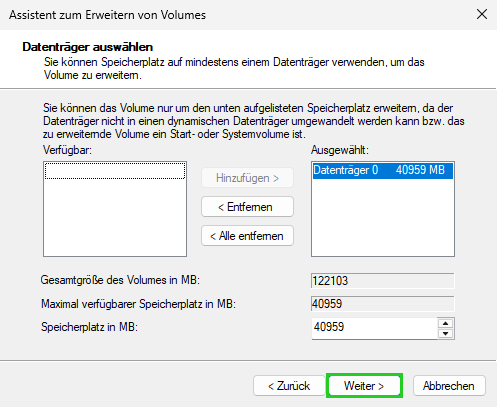Cancel the wizard with Abbrechen
This screenshot has width=497, height=407.
pos(449,386)
